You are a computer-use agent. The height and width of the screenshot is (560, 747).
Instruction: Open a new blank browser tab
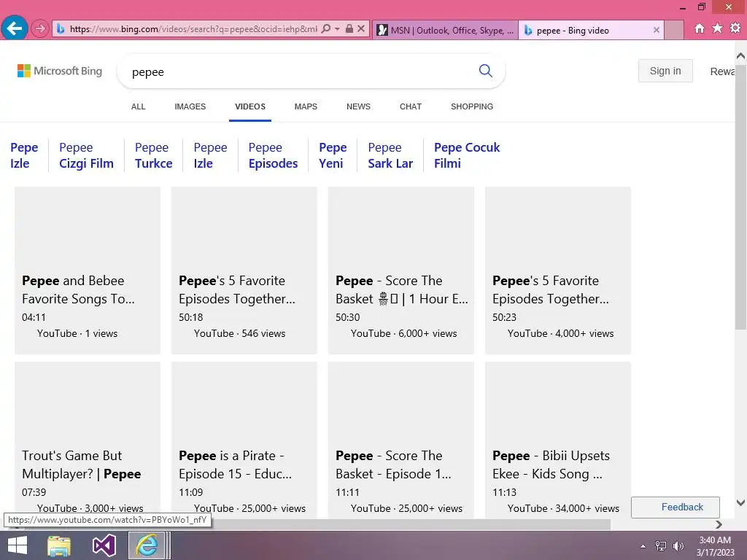click(673, 30)
